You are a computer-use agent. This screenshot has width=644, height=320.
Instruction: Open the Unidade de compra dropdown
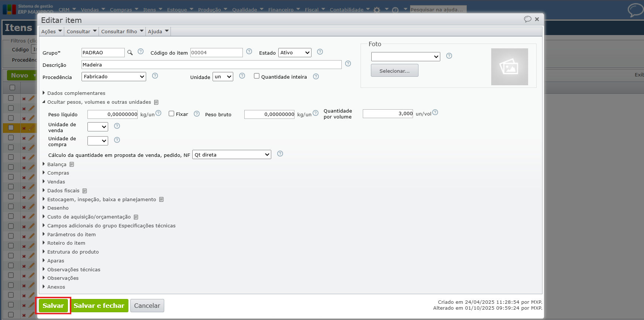pyautogui.click(x=98, y=141)
